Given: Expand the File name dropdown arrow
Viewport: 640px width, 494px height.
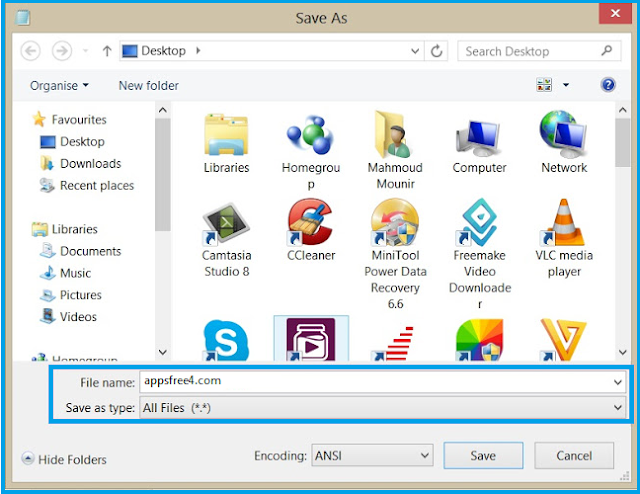Looking at the screenshot, I should [617, 382].
